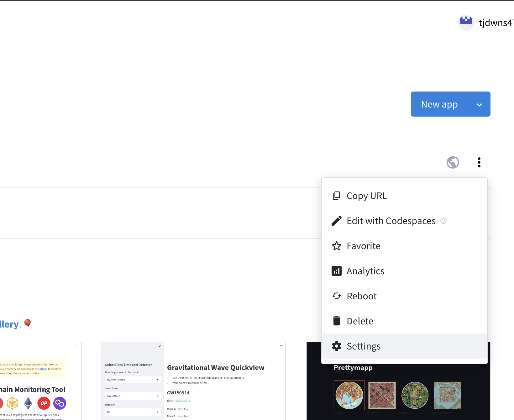This screenshot has height=420, width=514.
Task: Click the trash Delete icon
Action: 336,321
